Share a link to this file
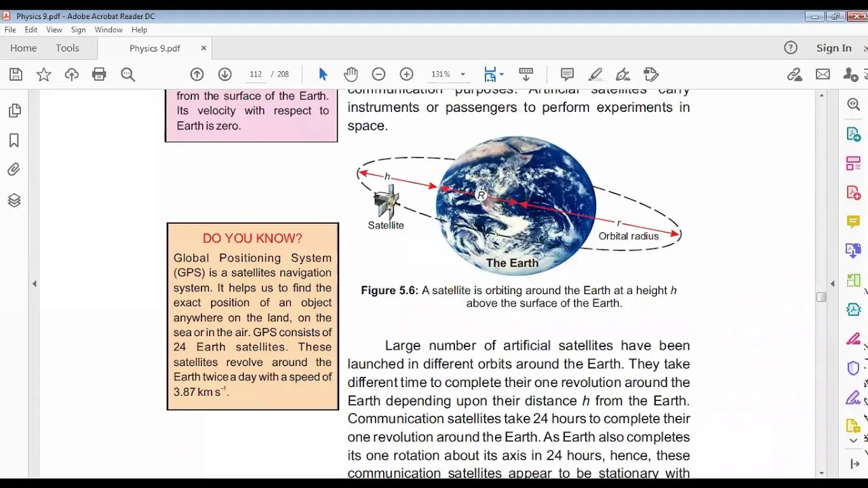 pos(795,75)
